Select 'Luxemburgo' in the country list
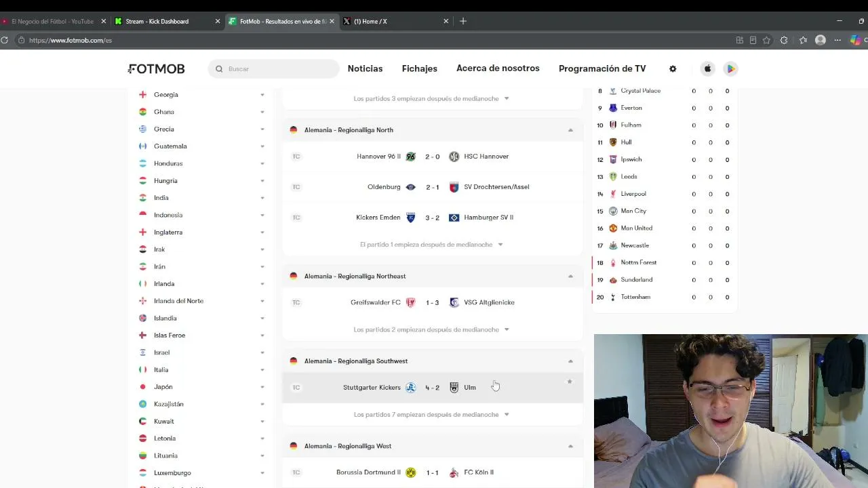The image size is (868, 488). point(172,473)
